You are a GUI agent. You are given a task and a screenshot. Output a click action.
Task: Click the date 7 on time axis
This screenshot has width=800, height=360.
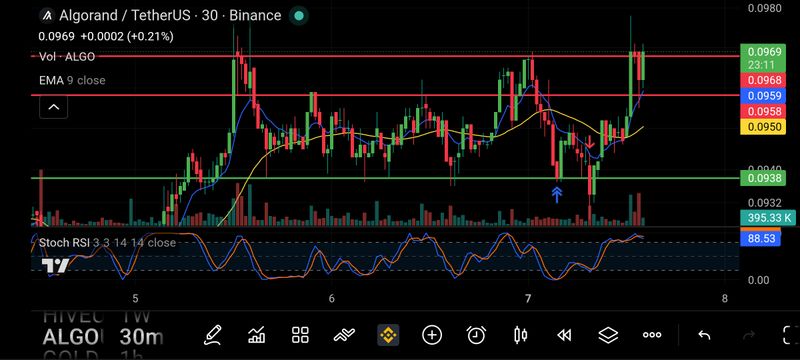coord(528,298)
